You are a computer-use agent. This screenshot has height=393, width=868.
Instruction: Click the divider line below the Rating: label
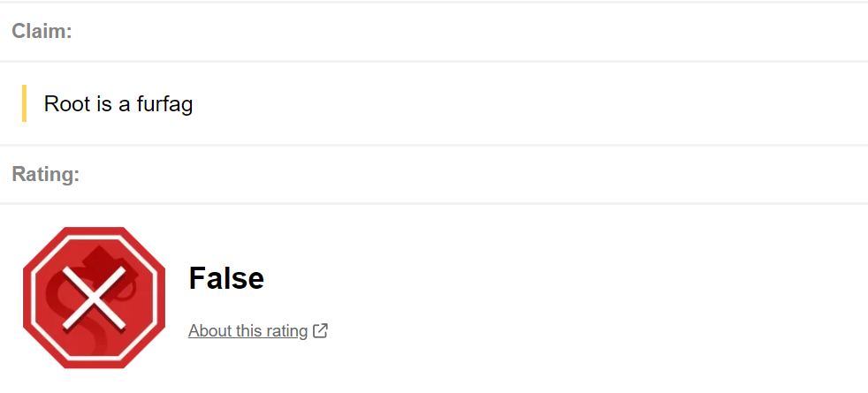click(x=434, y=204)
